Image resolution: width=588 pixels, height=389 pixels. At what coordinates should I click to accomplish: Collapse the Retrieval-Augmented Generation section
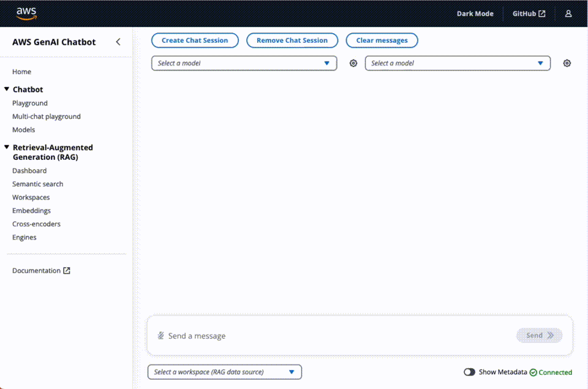coord(7,147)
